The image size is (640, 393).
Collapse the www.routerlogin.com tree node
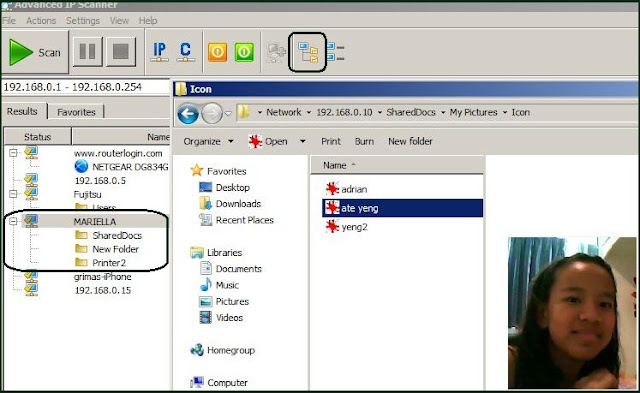(x=13, y=153)
